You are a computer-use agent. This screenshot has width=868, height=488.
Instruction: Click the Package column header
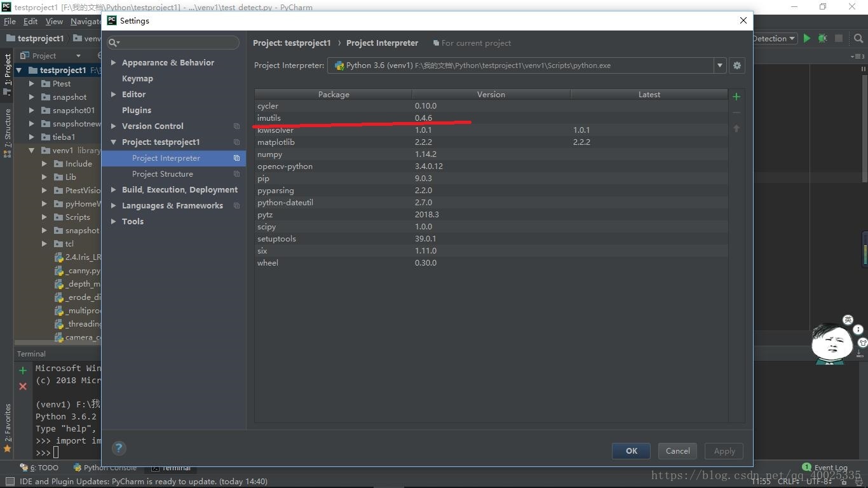coord(334,94)
